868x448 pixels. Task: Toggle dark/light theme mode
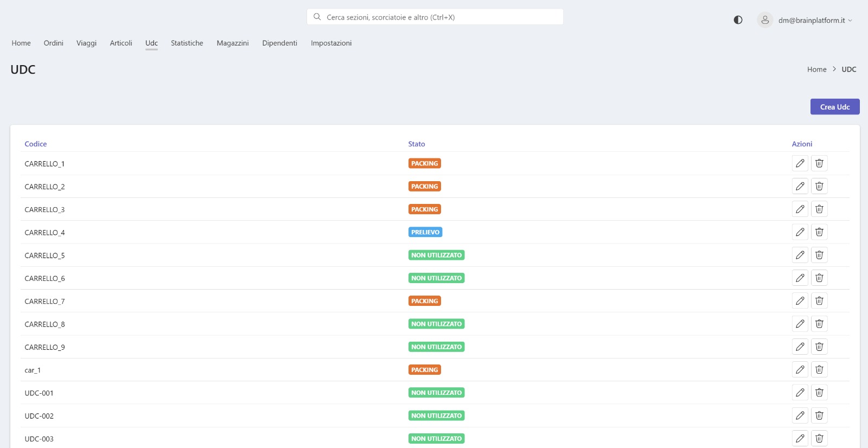(738, 20)
